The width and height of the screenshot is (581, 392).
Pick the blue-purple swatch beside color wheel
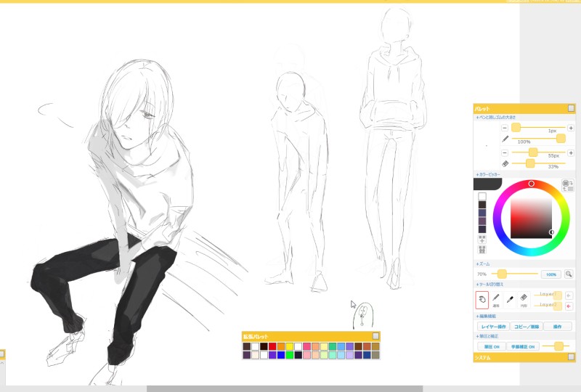[x=482, y=213]
